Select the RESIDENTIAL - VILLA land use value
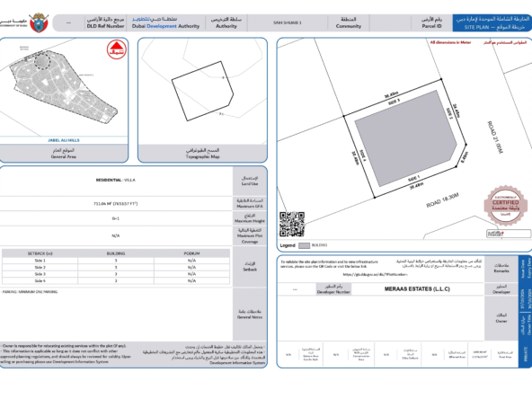Screen dimensions: 532x399 click(115, 180)
